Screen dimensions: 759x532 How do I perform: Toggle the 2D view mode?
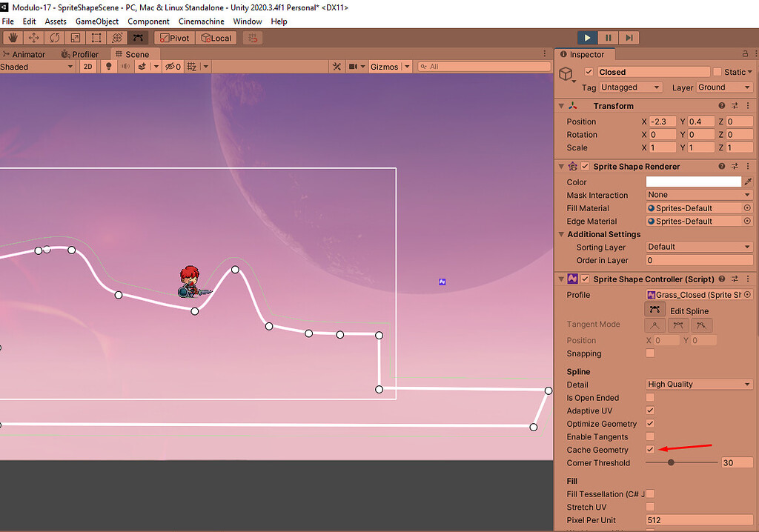[x=88, y=66]
